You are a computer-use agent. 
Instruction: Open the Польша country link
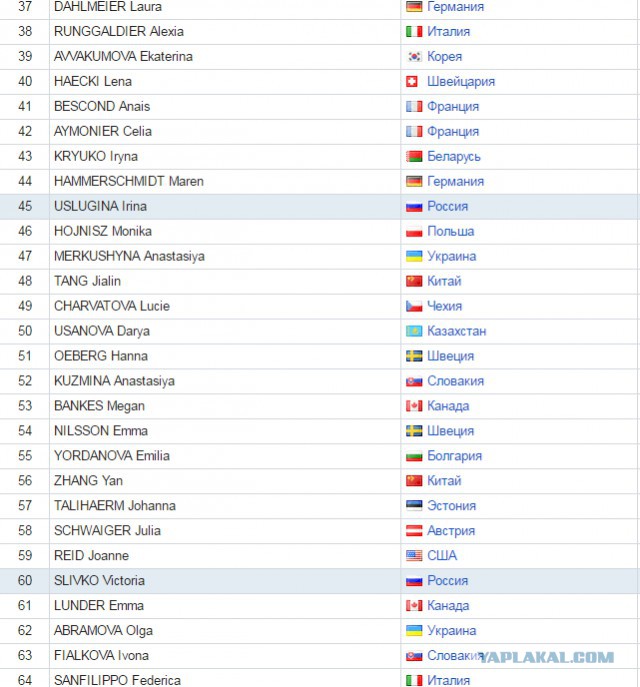click(451, 231)
